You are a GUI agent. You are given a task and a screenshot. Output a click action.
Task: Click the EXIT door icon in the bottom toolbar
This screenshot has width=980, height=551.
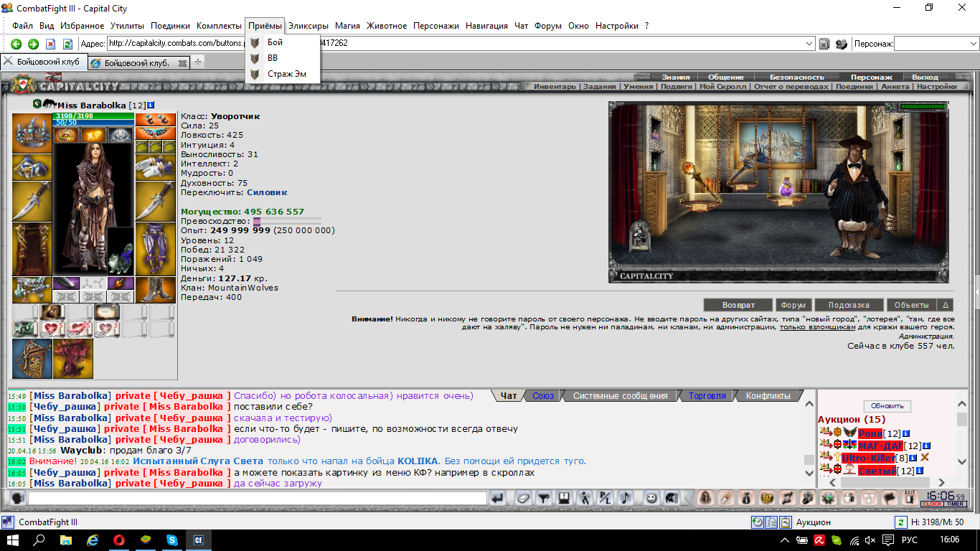point(910,498)
